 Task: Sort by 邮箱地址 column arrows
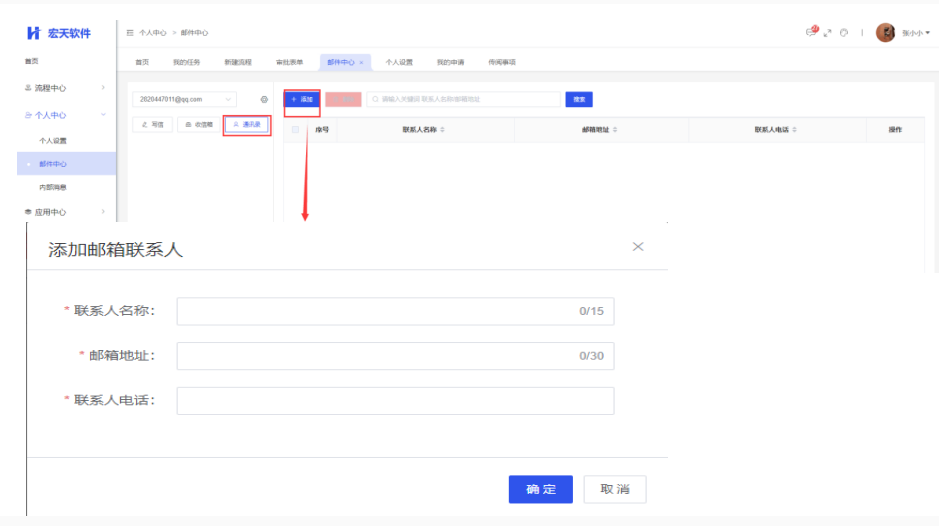point(615,129)
